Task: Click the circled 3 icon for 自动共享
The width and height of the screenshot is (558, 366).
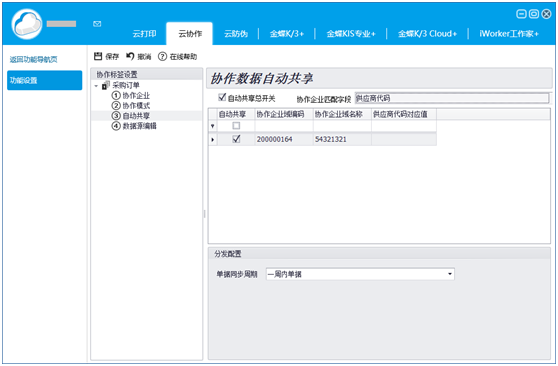Action: click(116, 116)
